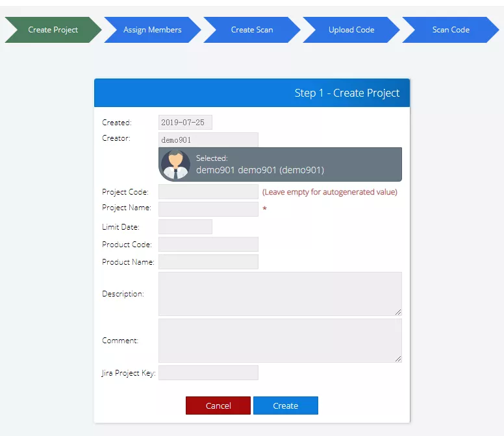The height and width of the screenshot is (436, 504).
Task: Click the Jira Project Key label
Action: click(129, 373)
